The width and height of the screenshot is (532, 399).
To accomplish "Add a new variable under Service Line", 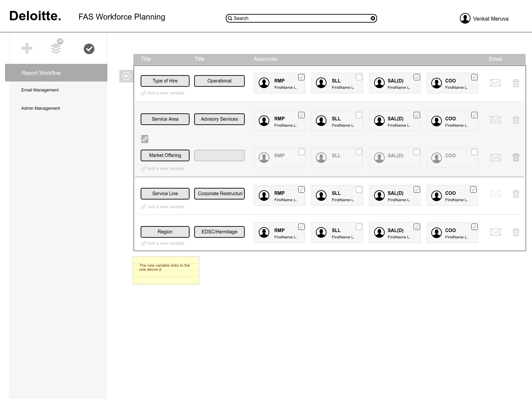I will 163,207.
